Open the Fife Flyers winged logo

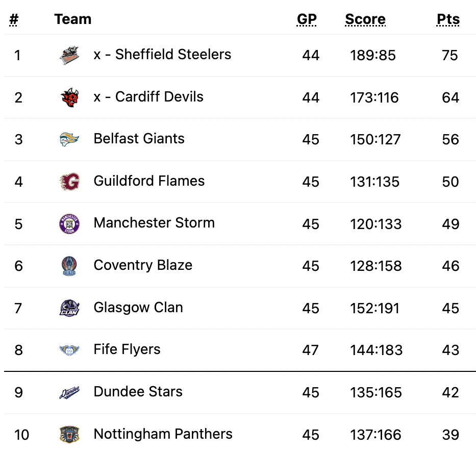pos(69,350)
